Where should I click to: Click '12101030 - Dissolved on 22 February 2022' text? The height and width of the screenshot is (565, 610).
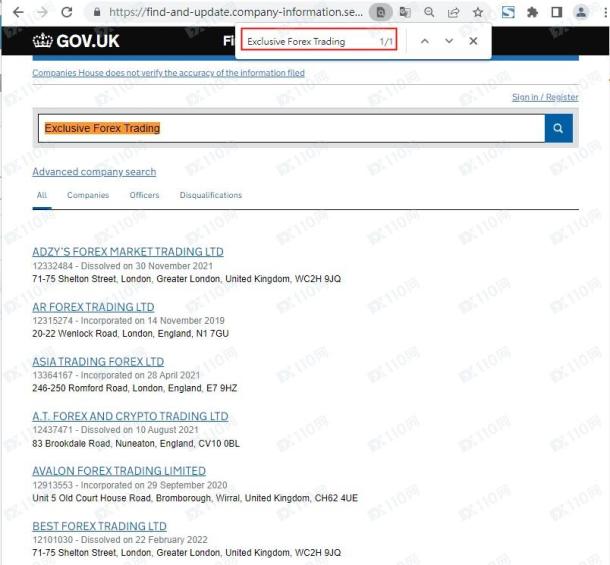click(x=120, y=540)
